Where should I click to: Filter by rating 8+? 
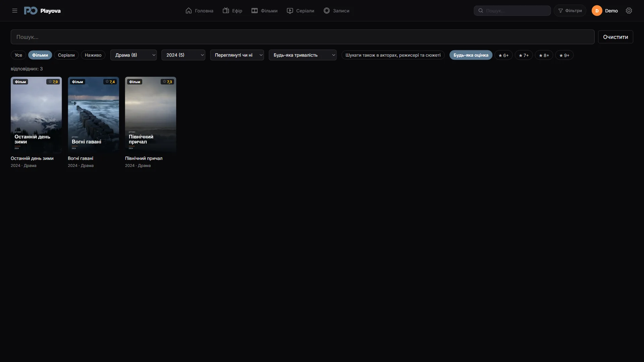(x=544, y=55)
